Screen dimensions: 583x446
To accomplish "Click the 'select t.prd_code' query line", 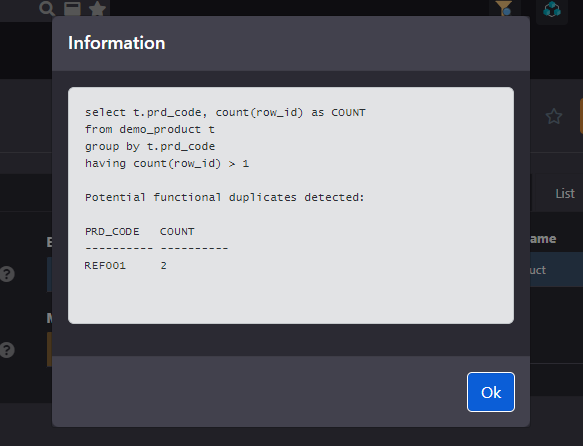I will click(x=225, y=112).
